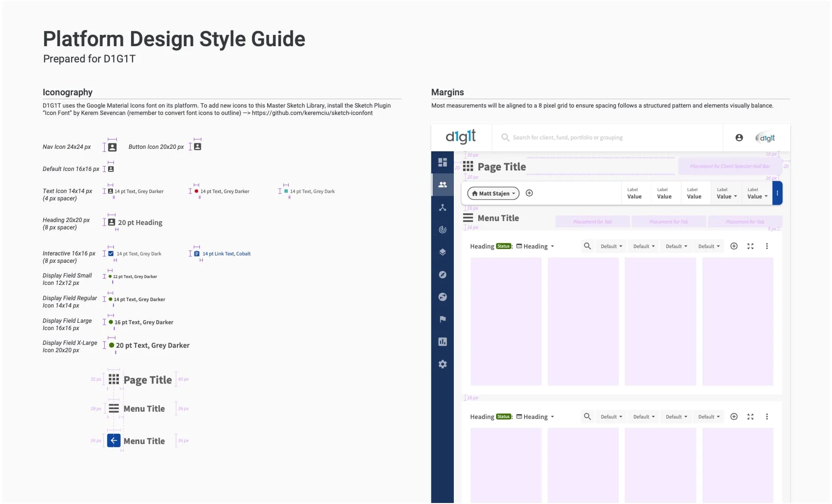The height and width of the screenshot is (504, 832).
Task: Click the blue back arrow button beside Menu Title
Action: (x=113, y=441)
